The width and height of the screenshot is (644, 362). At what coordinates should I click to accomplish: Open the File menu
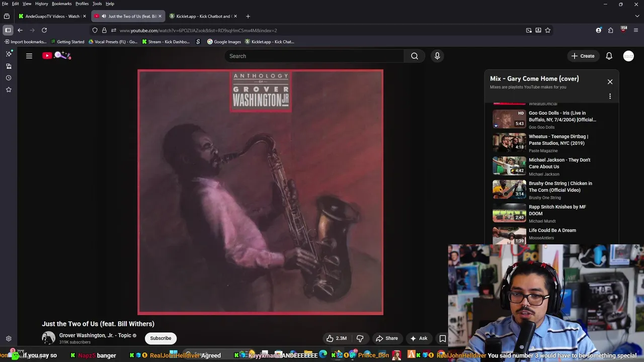[x=5, y=4]
